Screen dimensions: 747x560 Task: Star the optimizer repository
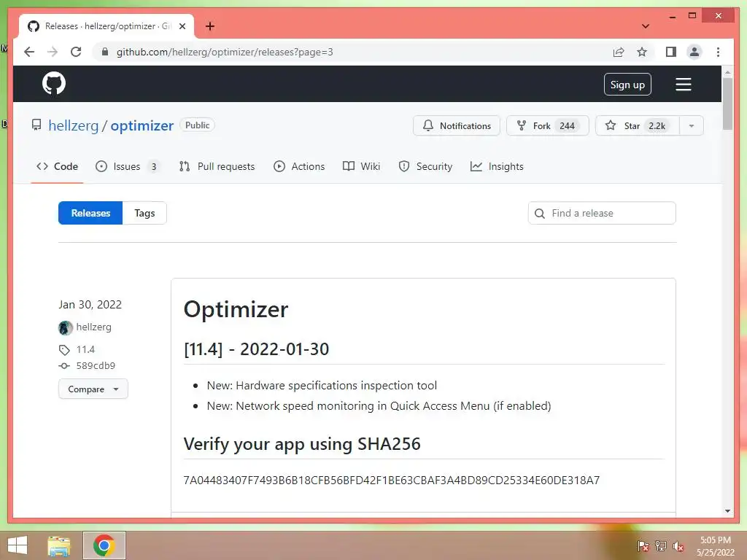(637, 125)
